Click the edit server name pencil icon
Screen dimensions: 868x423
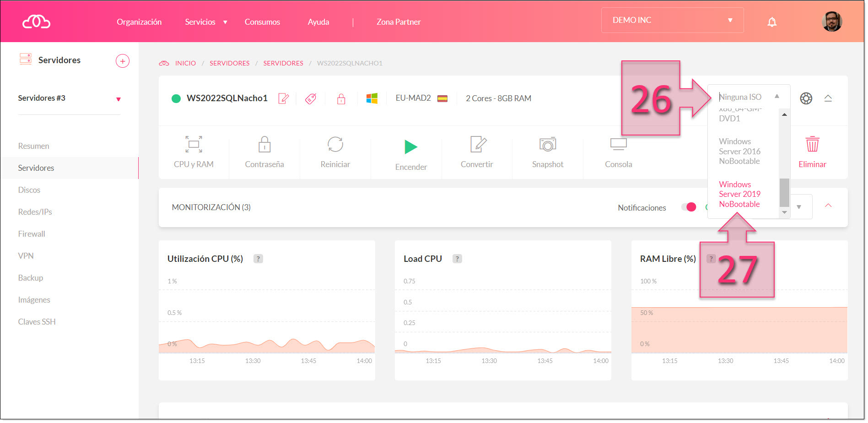click(x=284, y=98)
